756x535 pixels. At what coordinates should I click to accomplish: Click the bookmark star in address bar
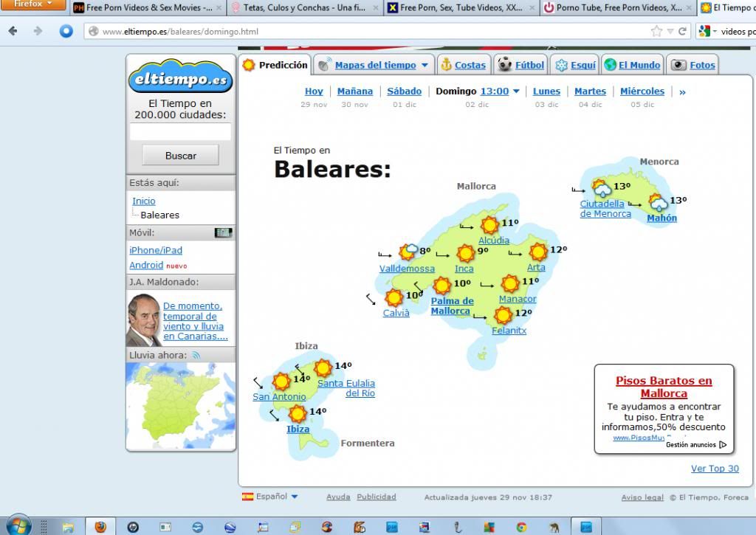click(656, 31)
